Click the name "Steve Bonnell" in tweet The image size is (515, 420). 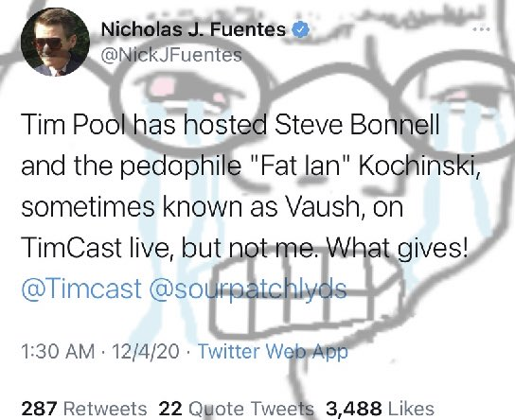pos(357,125)
